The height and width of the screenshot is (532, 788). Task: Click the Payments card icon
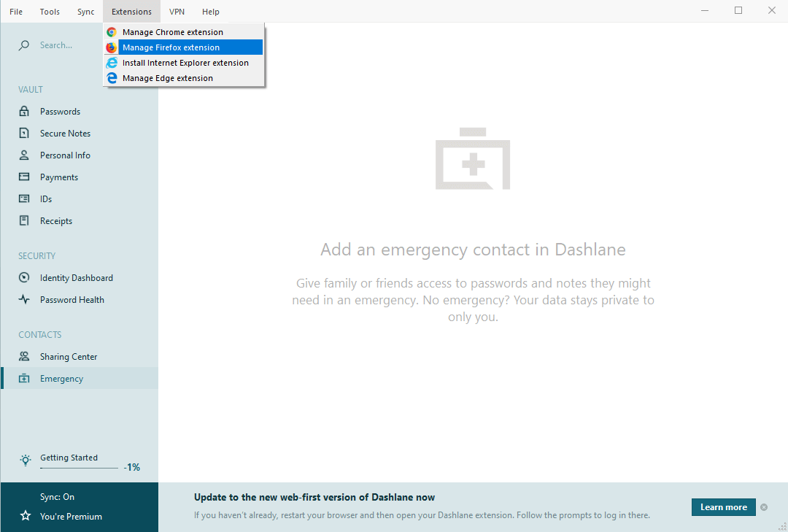pos(24,177)
